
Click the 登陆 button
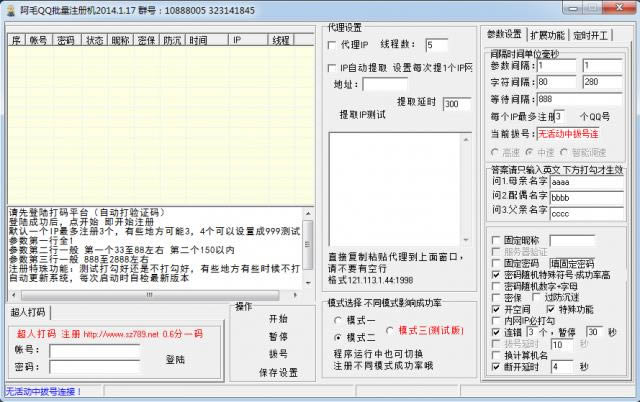click(175, 360)
